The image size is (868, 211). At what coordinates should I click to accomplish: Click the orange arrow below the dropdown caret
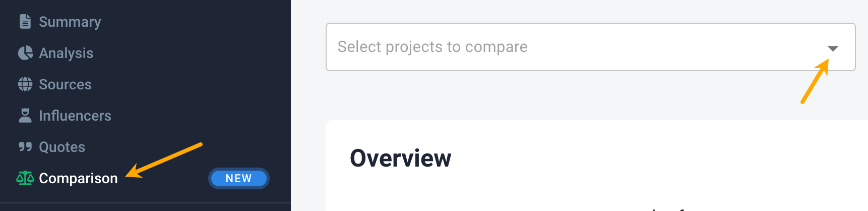pyautogui.click(x=815, y=82)
